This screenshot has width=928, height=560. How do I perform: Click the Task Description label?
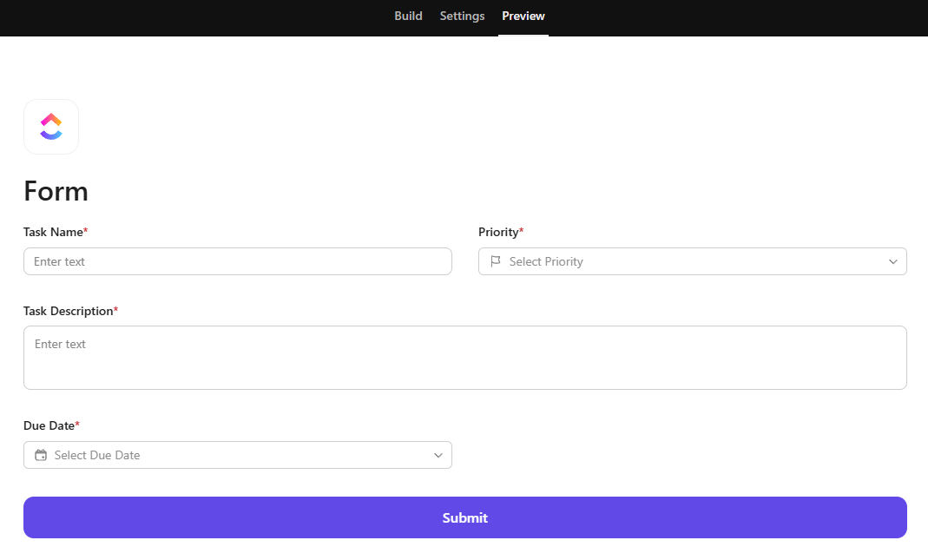tap(71, 311)
